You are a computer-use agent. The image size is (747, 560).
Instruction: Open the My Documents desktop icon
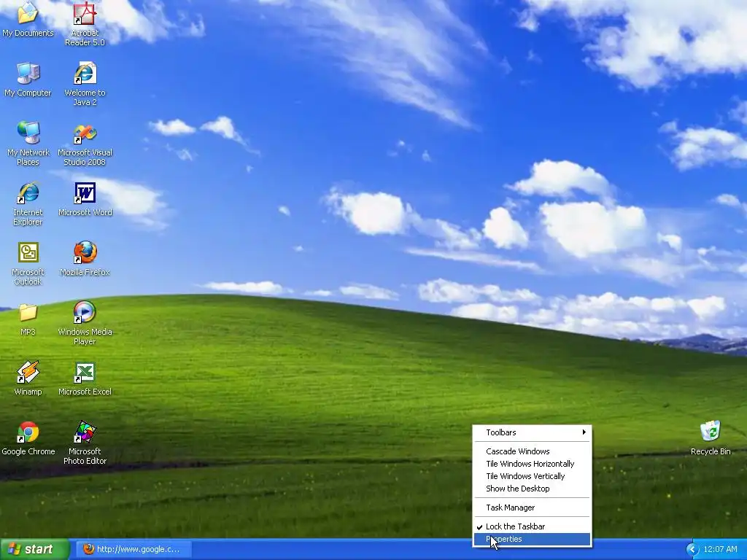point(28,20)
